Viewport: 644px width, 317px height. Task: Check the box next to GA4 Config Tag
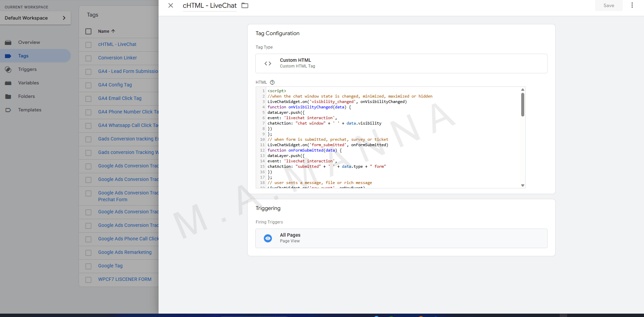pyautogui.click(x=88, y=85)
